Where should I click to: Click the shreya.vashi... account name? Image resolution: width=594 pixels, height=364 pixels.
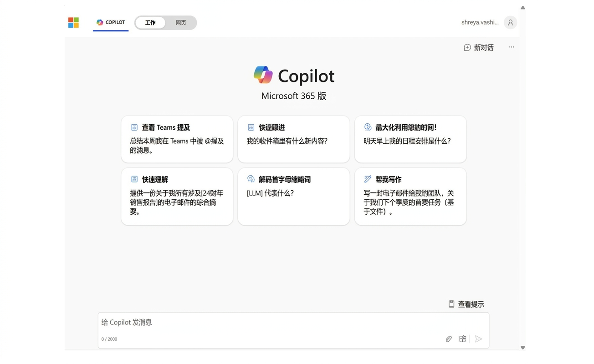pyautogui.click(x=480, y=22)
